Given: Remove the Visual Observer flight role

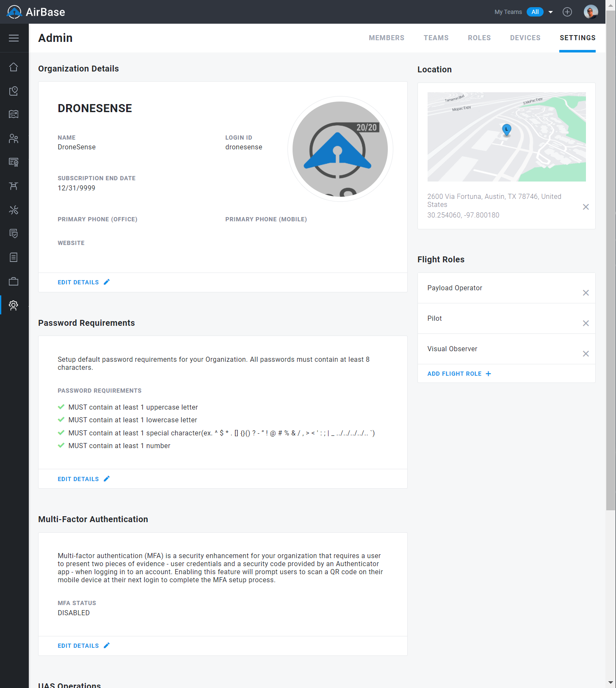Looking at the screenshot, I should click(x=586, y=354).
